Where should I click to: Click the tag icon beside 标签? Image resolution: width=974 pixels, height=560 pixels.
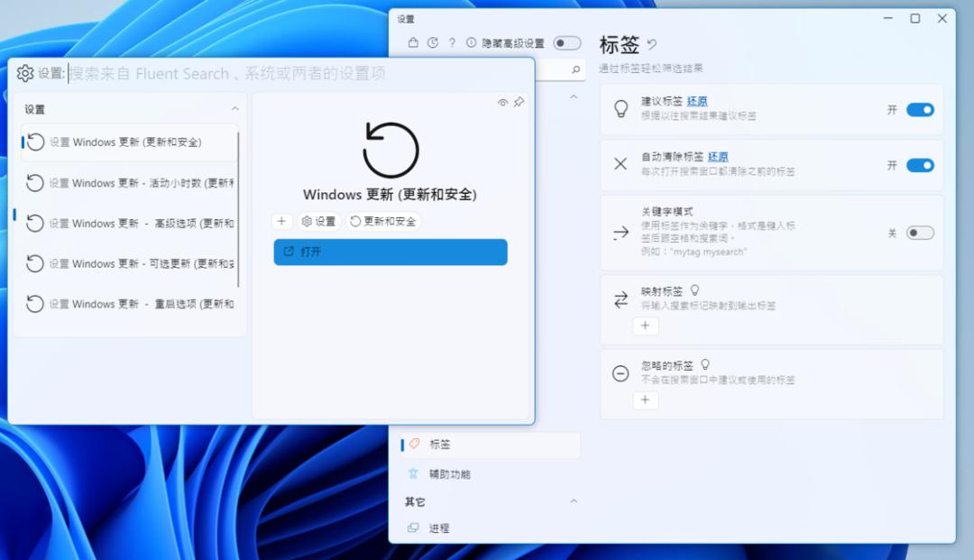coord(414,444)
